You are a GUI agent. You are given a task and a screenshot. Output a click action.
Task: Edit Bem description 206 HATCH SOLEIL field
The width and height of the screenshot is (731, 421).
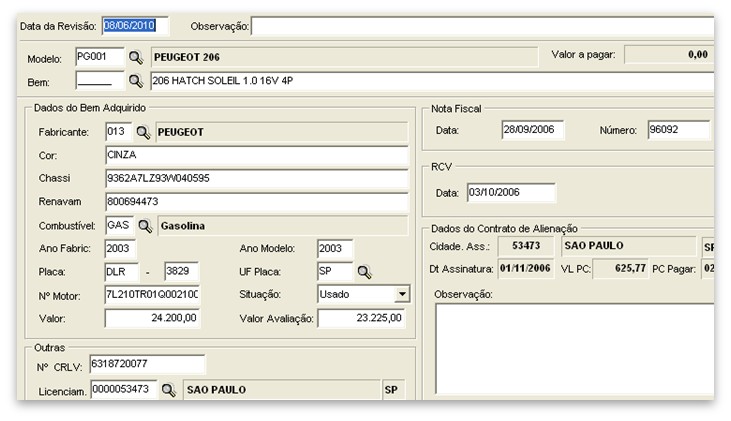(x=432, y=81)
